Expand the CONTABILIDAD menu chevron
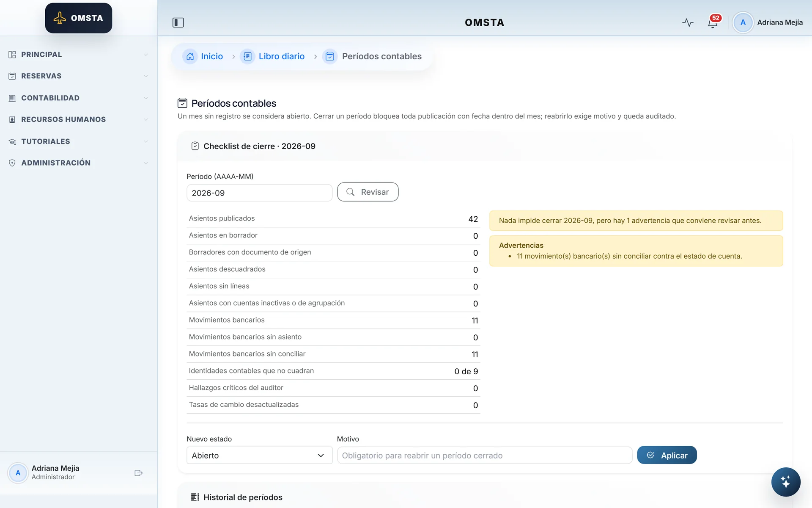812x508 pixels. tap(146, 98)
